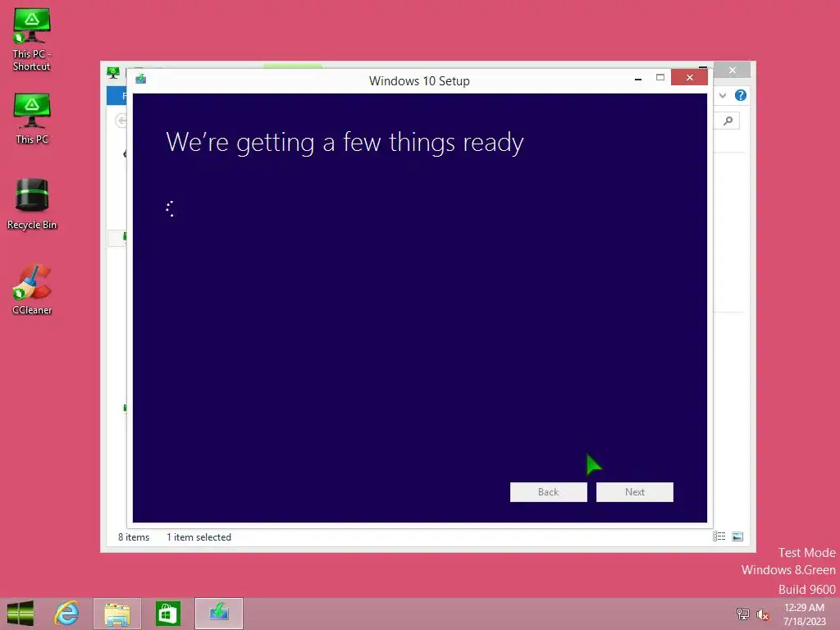This screenshot has width=840, height=630.
Task: Open the Windows Store taskbar icon
Action: coord(167,614)
